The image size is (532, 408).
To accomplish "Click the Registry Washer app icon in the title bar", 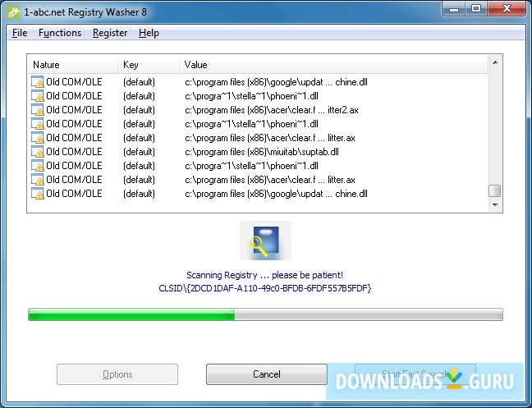I will point(13,11).
